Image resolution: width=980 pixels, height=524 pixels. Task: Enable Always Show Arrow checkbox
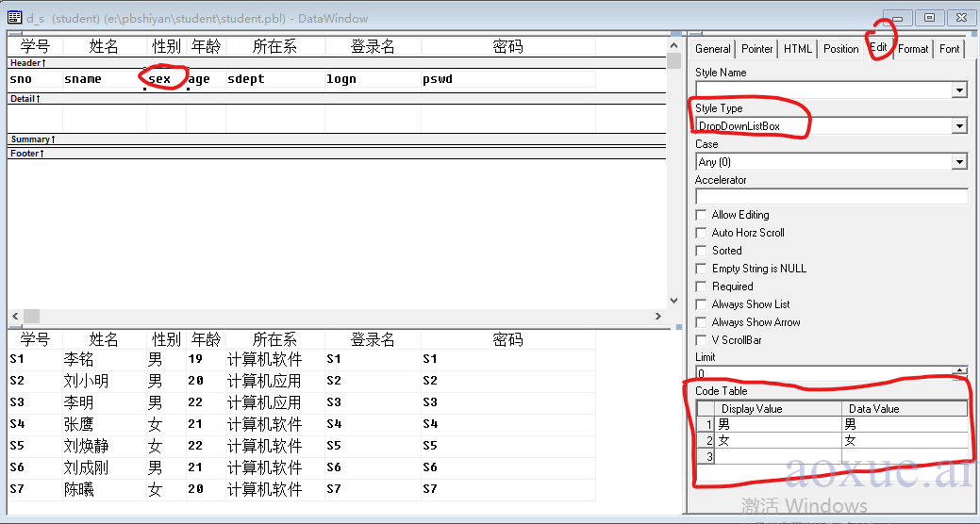[x=701, y=322]
